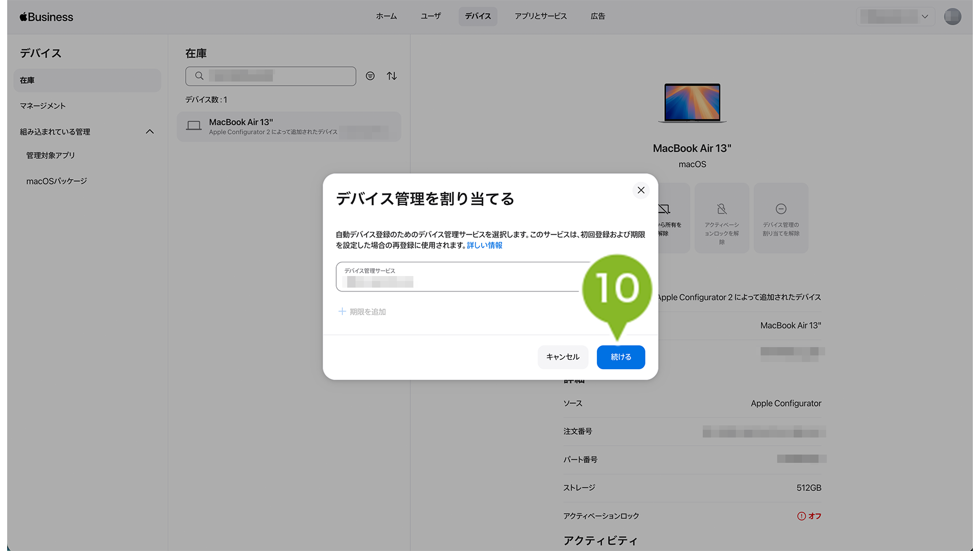
Task: Expand the organization dropdown at top right
Action: [895, 17]
